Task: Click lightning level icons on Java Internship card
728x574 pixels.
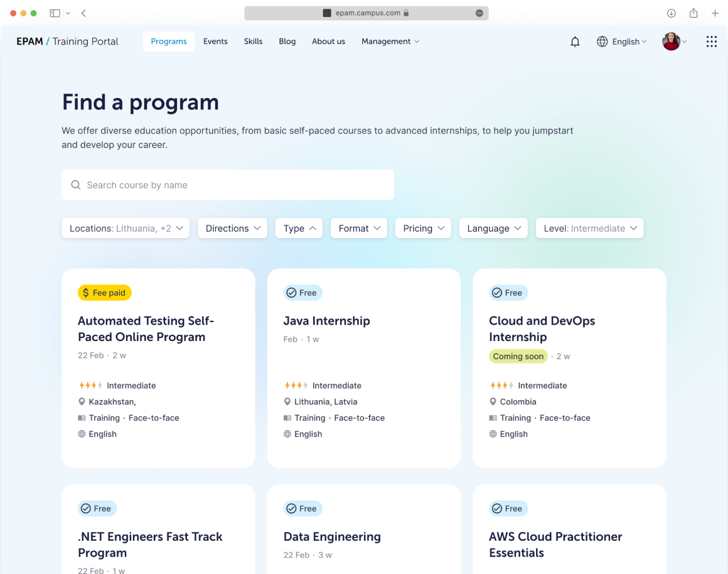Action: [x=296, y=386]
